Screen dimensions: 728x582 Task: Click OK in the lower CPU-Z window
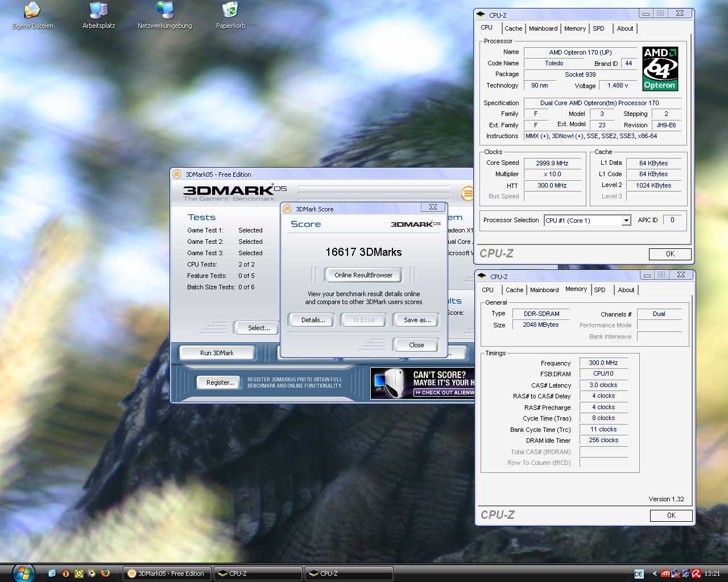(671, 516)
